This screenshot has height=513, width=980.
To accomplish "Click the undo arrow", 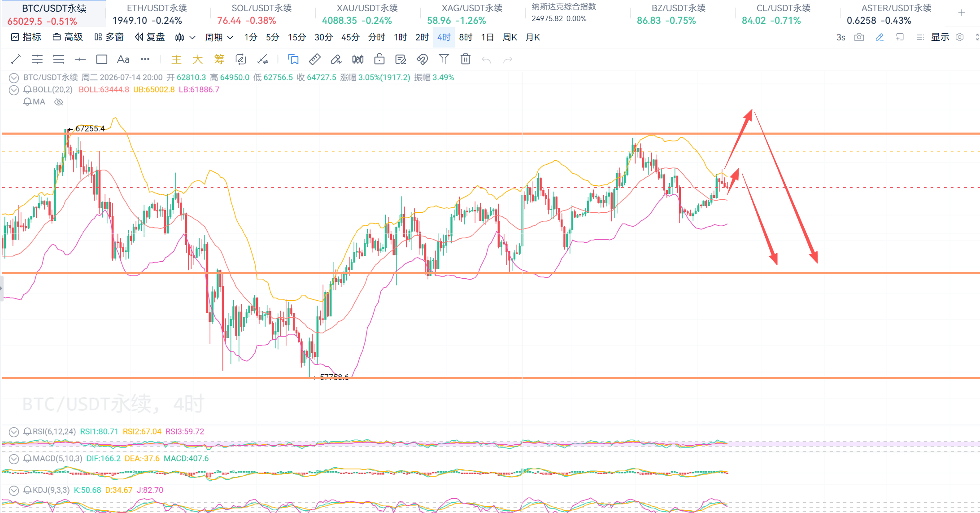I will tap(486, 60).
